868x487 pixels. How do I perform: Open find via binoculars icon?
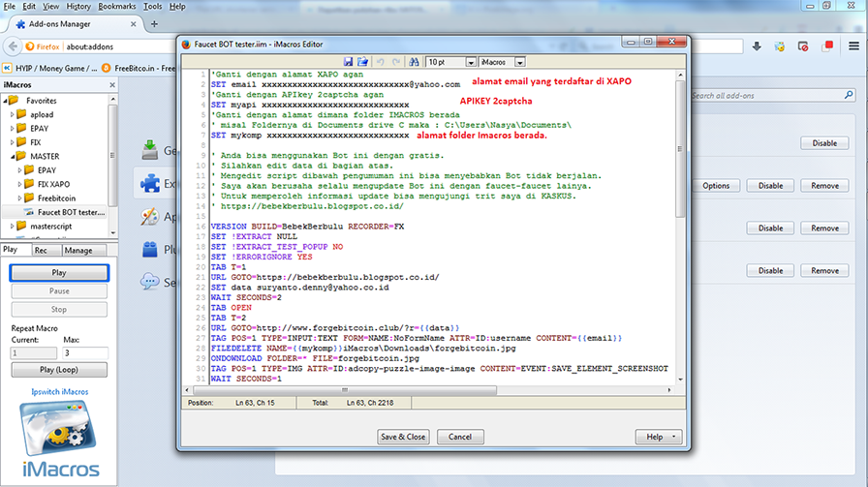[x=414, y=62]
